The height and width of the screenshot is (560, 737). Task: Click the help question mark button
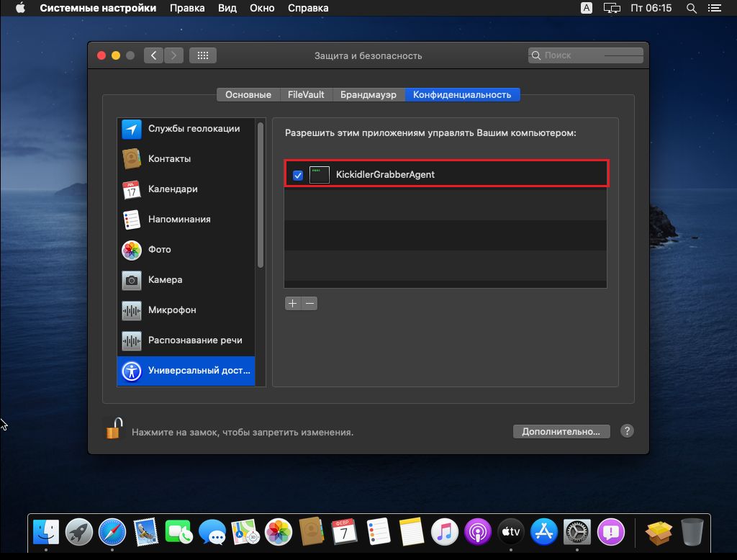[627, 431]
